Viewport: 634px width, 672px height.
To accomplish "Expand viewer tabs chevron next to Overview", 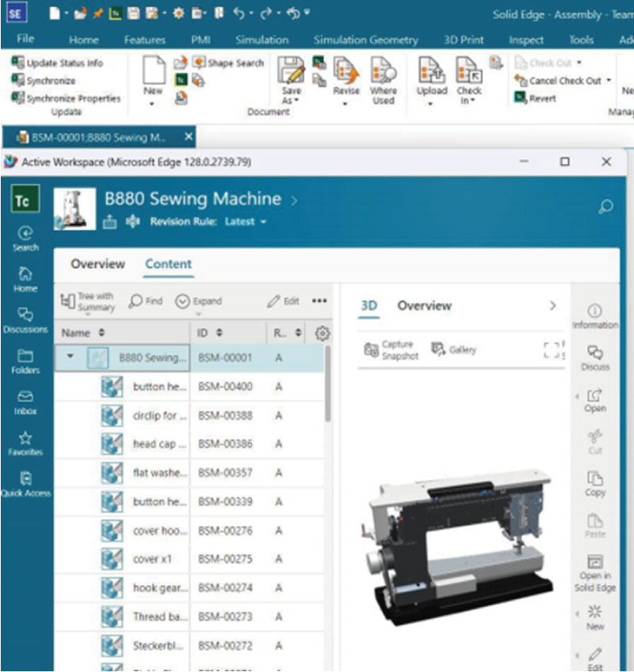I will pyautogui.click(x=553, y=306).
